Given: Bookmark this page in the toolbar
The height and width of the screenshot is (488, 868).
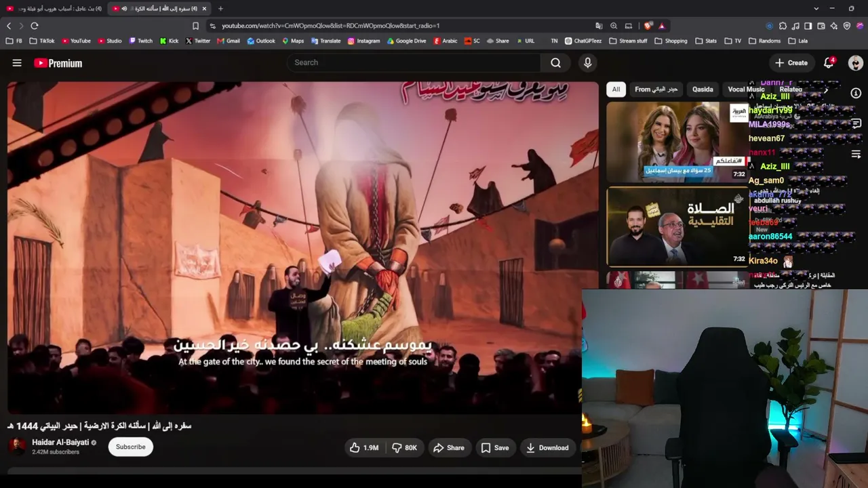Looking at the screenshot, I should 195,26.
